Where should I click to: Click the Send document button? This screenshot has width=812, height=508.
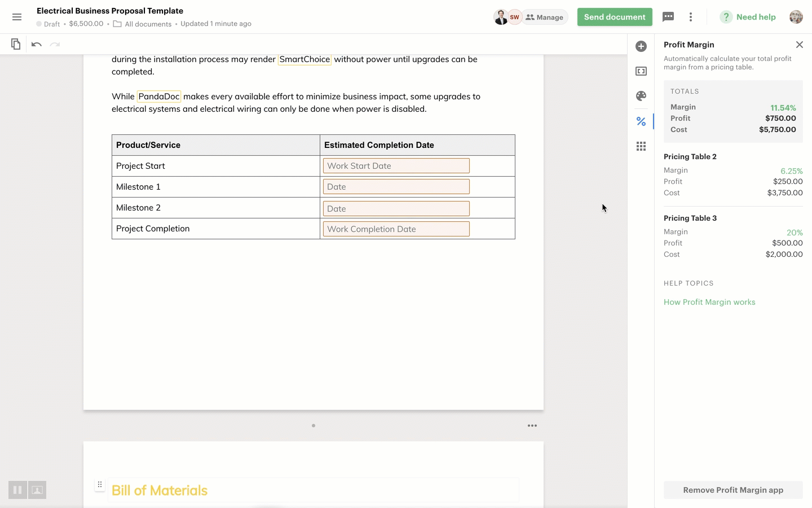coord(615,17)
